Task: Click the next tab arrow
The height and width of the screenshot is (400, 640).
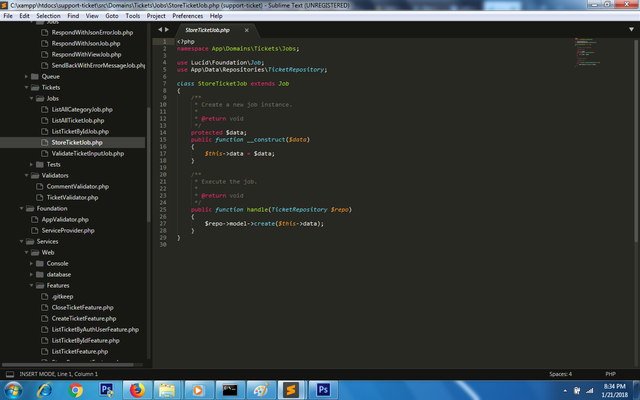Action: (x=167, y=29)
